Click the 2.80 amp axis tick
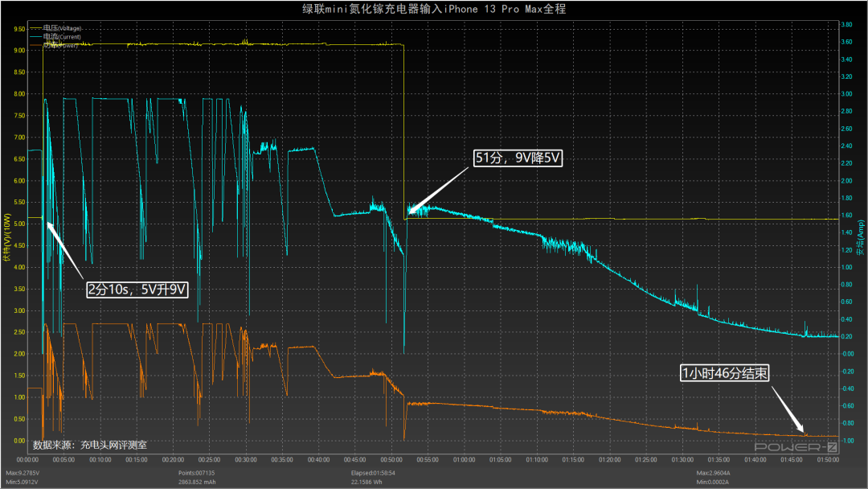868x489 pixels. coord(846,111)
